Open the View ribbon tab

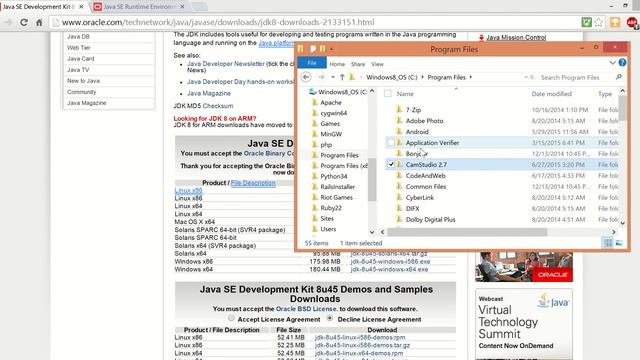coord(377,64)
